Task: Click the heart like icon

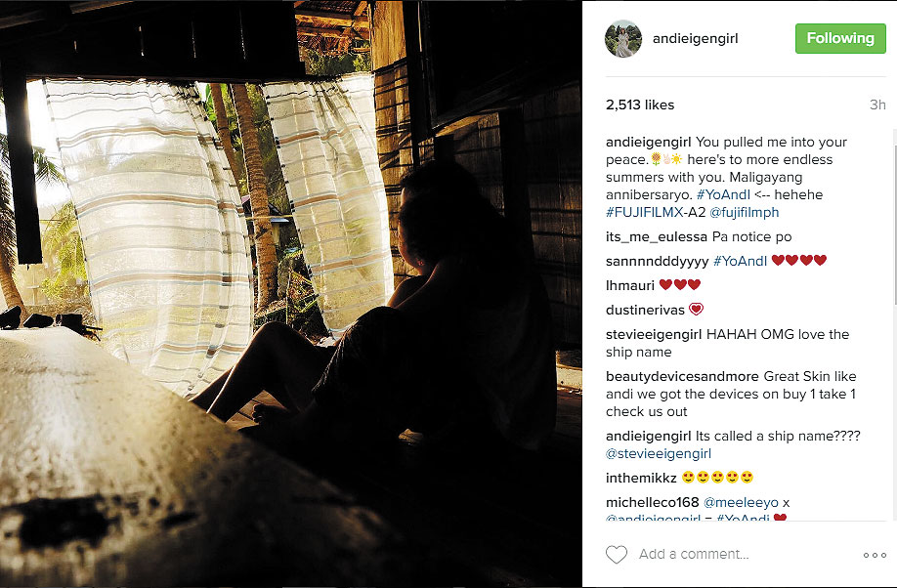Action: pos(617,554)
